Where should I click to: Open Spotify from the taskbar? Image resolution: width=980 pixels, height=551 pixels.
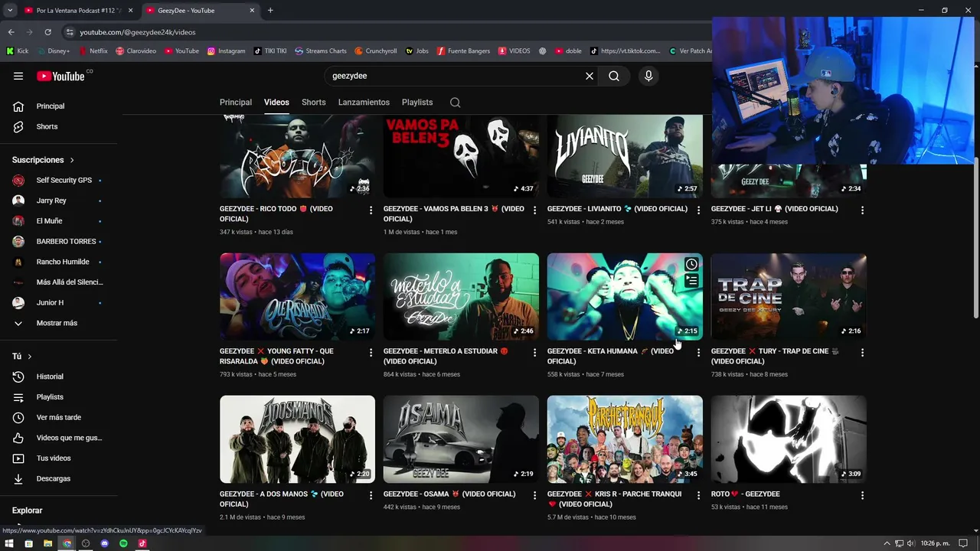click(123, 543)
